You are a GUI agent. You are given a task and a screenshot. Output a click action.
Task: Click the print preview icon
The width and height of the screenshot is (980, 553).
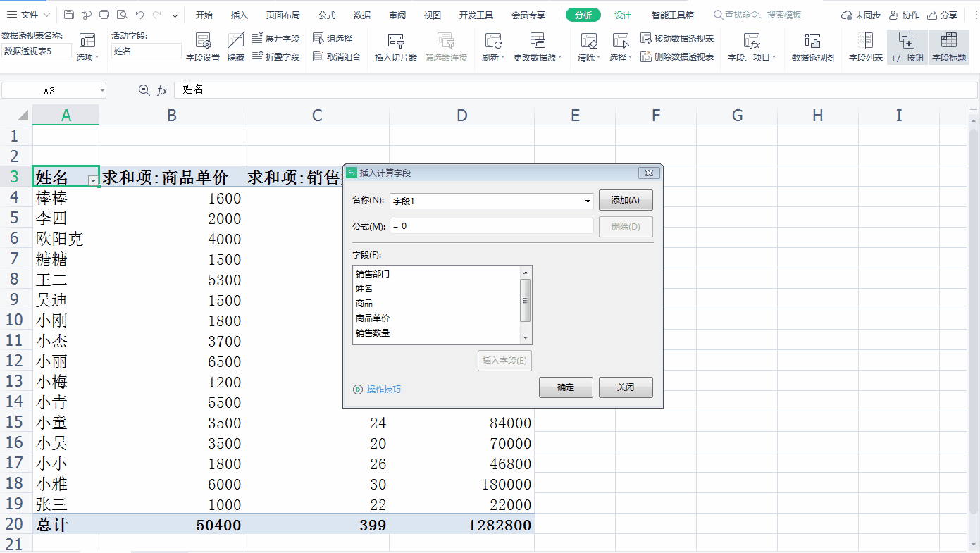pyautogui.click(x=122, y=15)
